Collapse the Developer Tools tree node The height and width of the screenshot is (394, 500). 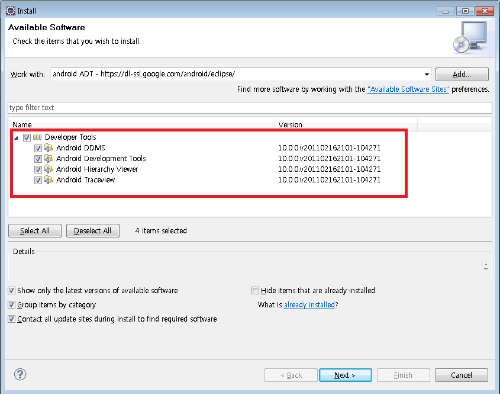pos(16,138)
